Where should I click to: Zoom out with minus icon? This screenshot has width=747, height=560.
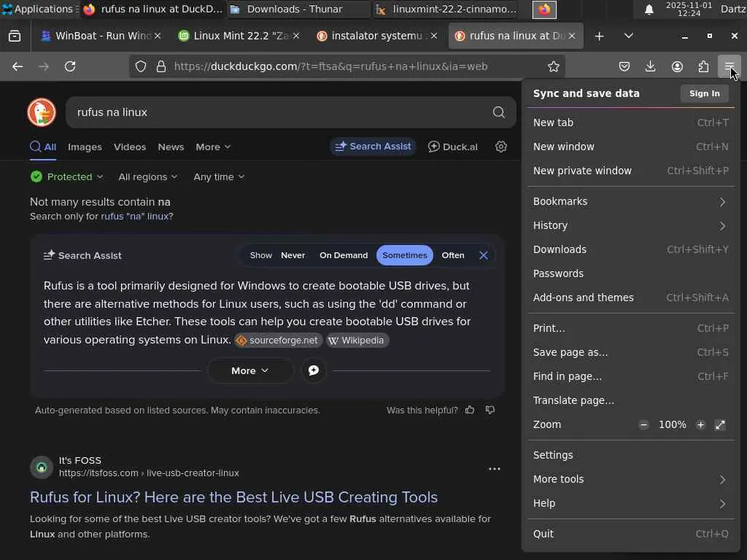pyautogui.click(x=643, y=425)
